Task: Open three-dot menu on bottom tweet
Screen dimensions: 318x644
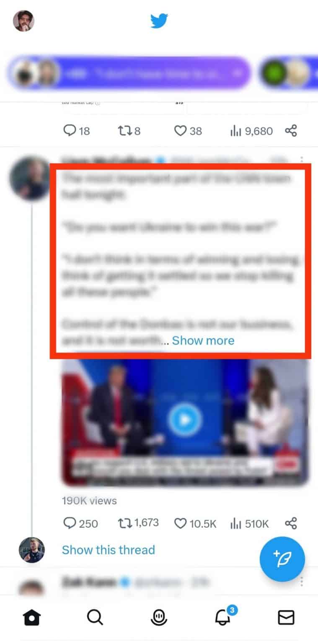Action: 302,582
